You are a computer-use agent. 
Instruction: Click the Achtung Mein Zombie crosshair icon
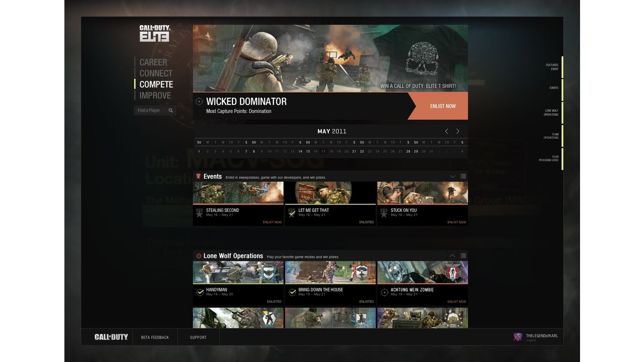384,292
